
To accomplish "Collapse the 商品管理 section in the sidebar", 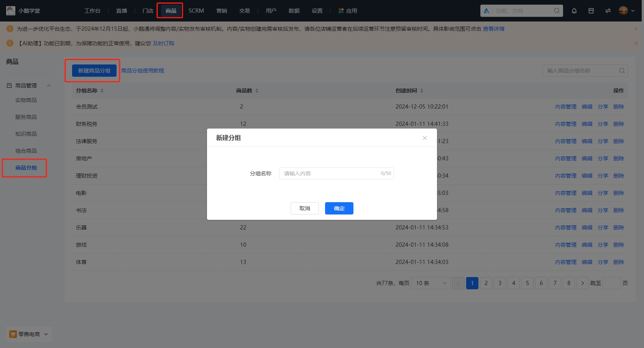I will [x=49, y=85].
